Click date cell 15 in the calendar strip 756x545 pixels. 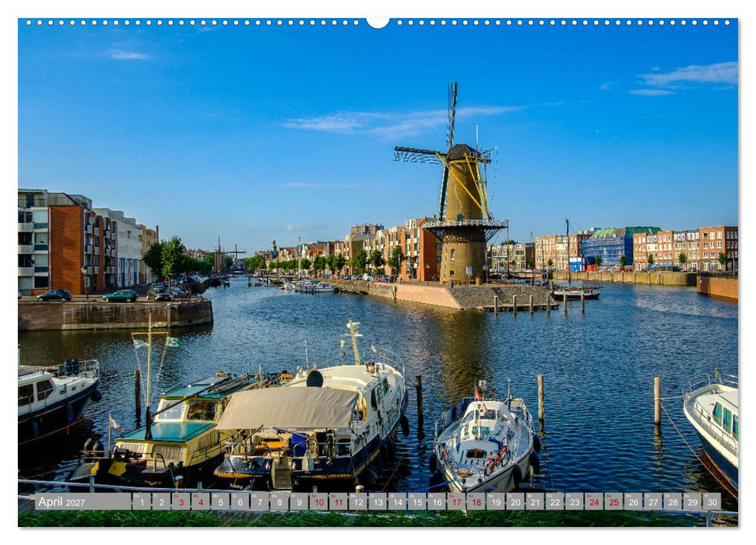coord(417,501)
